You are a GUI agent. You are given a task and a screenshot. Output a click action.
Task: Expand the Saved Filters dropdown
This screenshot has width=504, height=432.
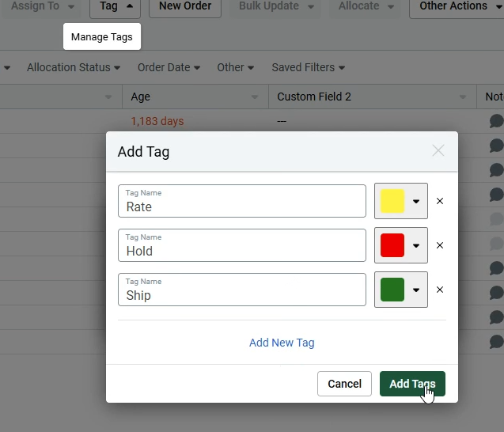pyautogui.click(x=308, y=67)
